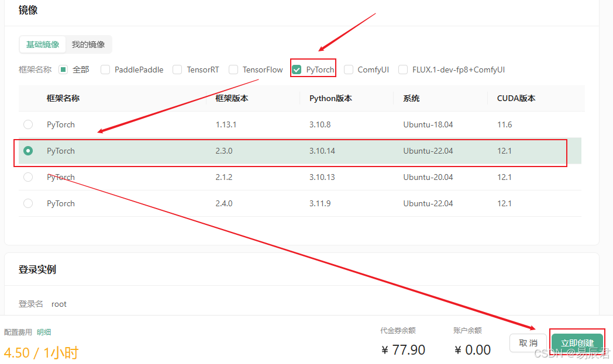
Task: Click the 系统 column header
Action: (411, 98)
